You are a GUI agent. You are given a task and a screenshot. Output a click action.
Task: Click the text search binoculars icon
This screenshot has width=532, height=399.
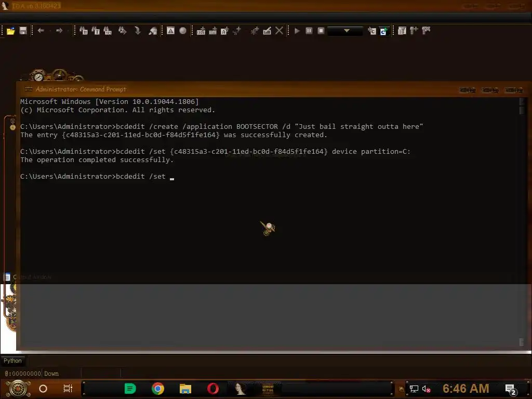pyautogui.click(x=96, y=31)
